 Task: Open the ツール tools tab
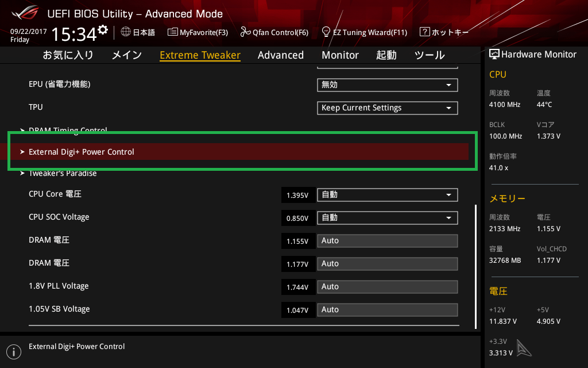click(x=430, y=55)
